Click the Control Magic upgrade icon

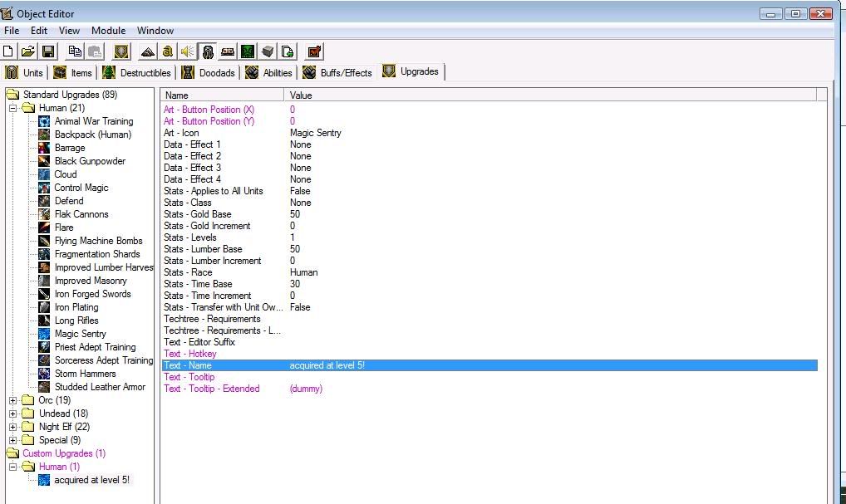[x=44, y=188]
